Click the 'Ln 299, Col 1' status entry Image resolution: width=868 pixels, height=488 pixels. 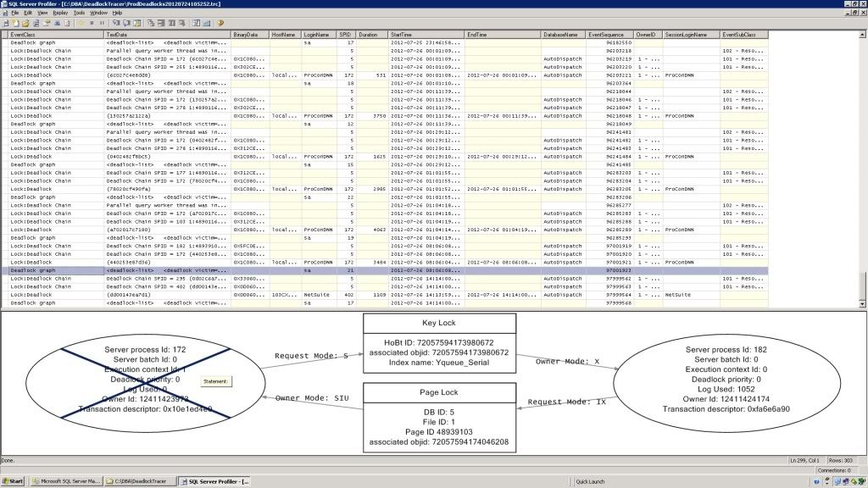pyautogui.click(x=805, y=460)
